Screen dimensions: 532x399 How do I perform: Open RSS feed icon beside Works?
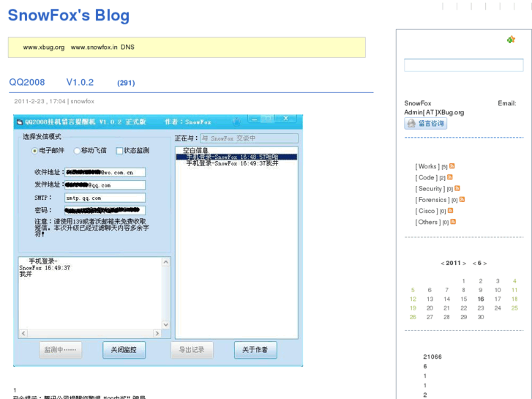[x=452, y=166]
